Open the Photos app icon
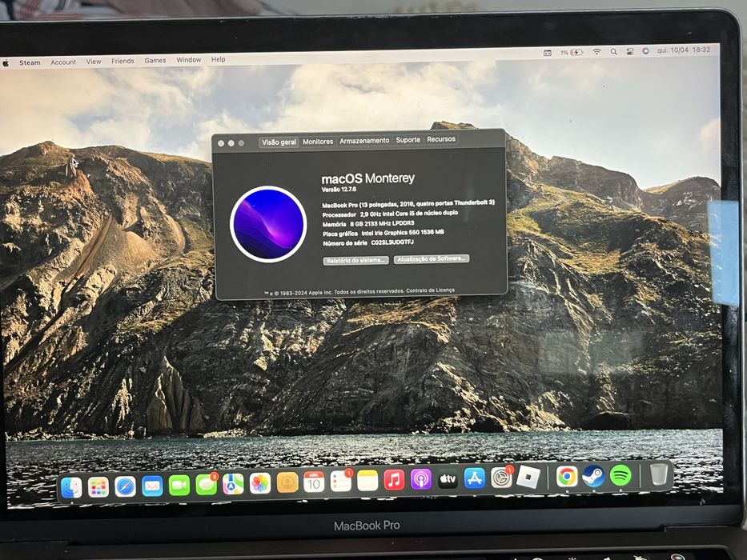The height and width of the screenshot is (560, 747). (260, 484)
